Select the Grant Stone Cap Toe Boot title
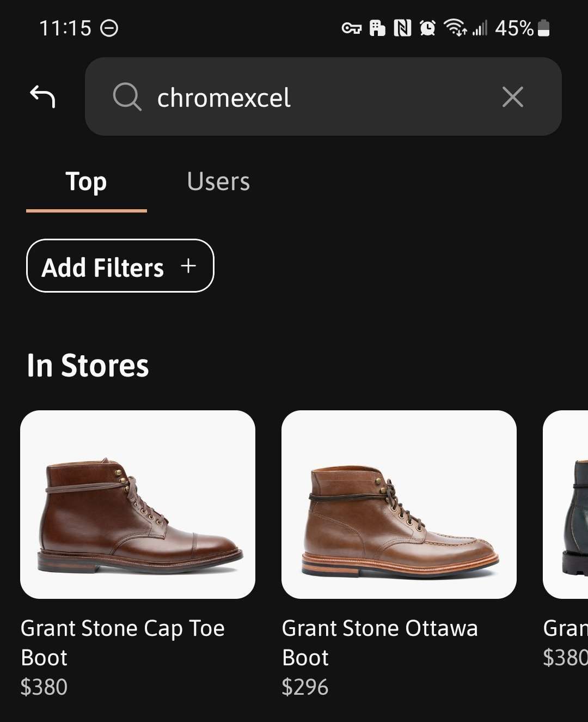The width and height of the screenshot is (588, 722). 122,643
